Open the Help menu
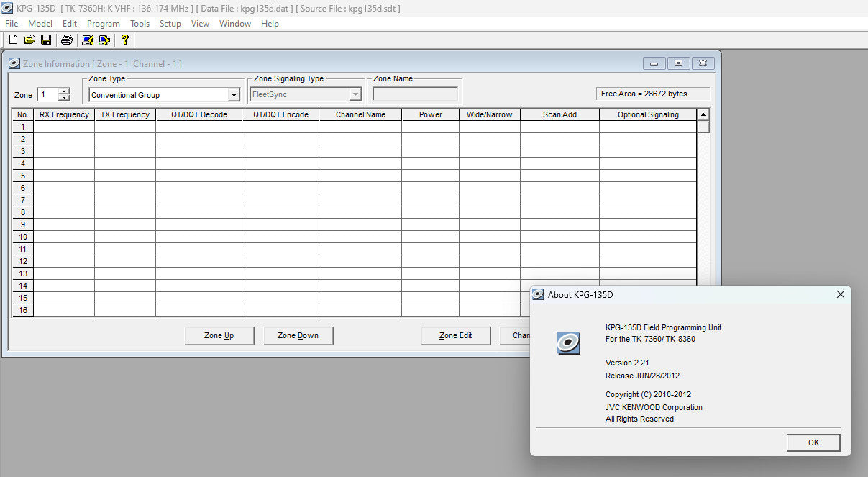This screenshot has width=868, height=477. tap(270, 24)
